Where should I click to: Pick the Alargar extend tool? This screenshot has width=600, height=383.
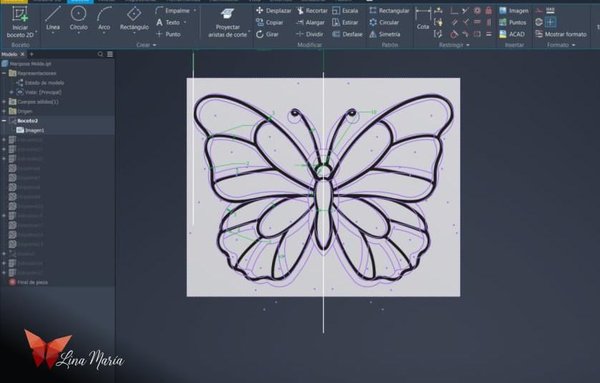point(310,23)
